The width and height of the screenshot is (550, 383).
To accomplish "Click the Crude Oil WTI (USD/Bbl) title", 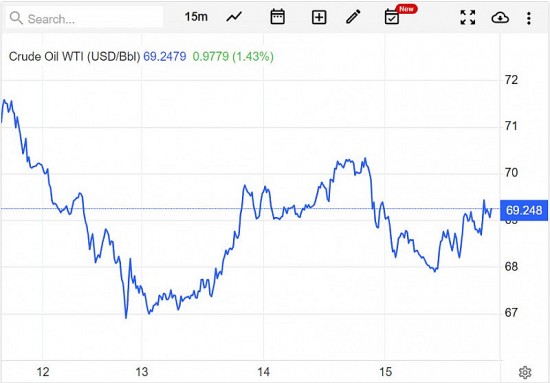I will point(74,56).
